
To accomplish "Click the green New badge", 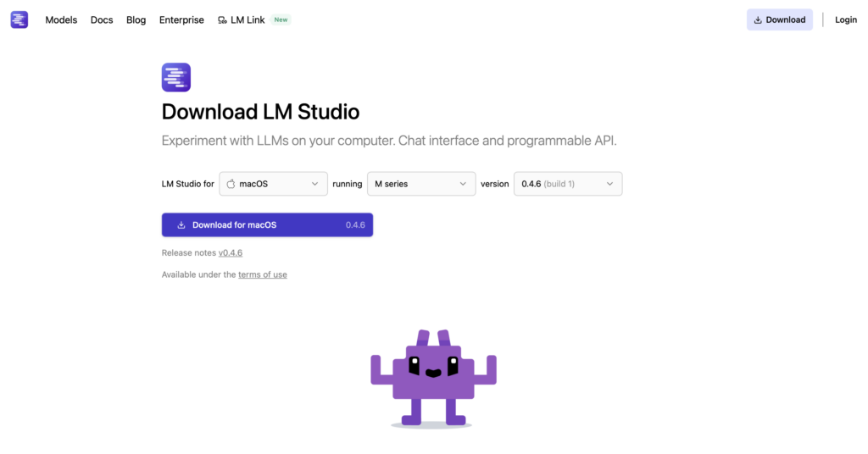I will click(x=281, y=19).
